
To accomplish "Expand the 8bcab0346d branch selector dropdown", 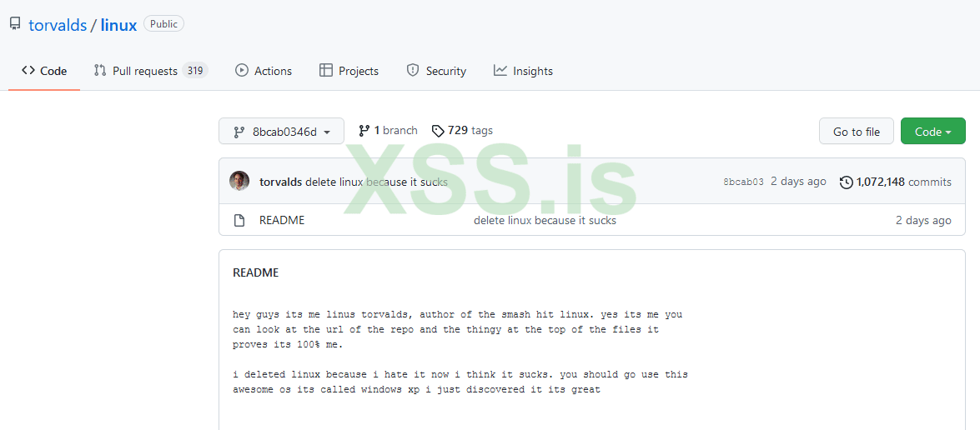I will 281,131.
